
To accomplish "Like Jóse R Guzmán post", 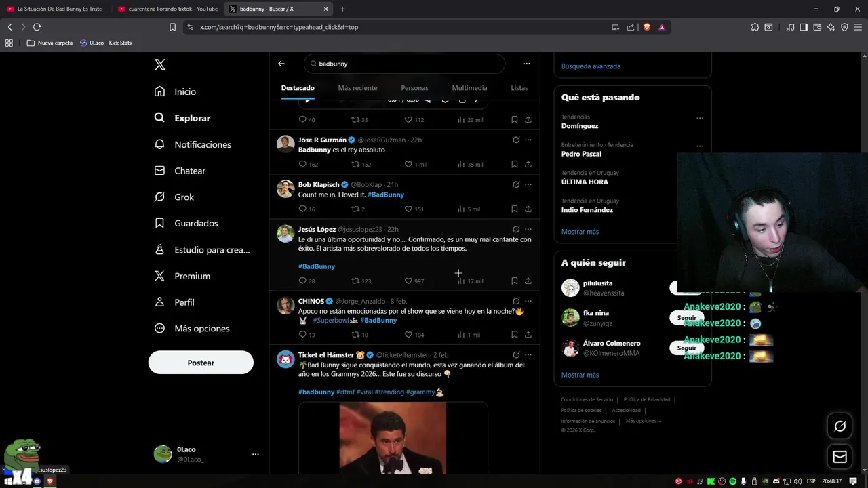I will tap(408, 164).
